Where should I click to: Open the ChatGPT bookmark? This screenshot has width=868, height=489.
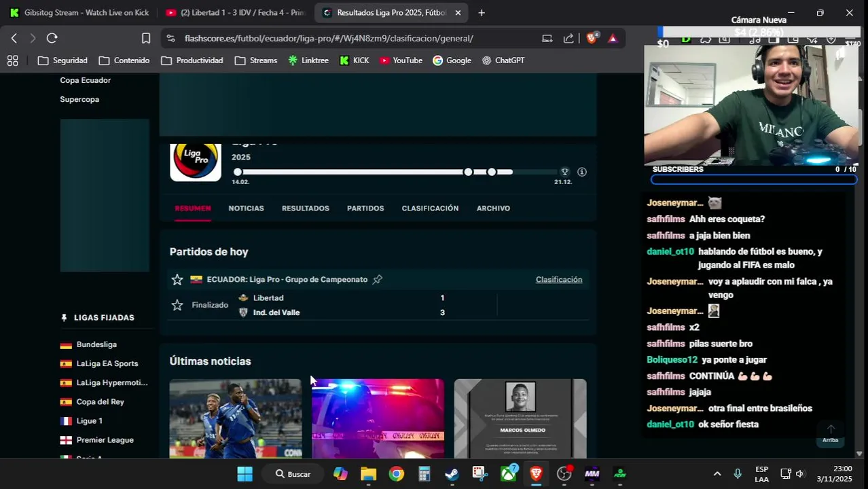[503, 60]
